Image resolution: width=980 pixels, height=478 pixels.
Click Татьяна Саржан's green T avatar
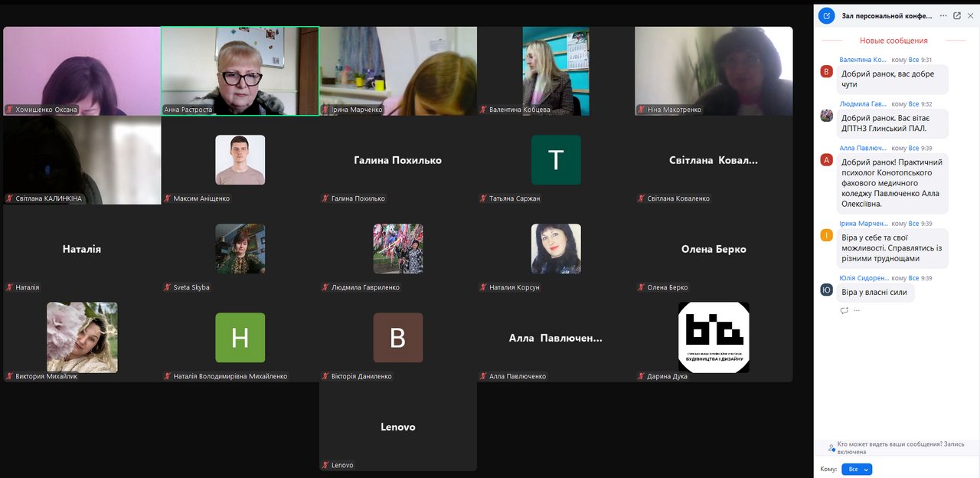pyautogui.click(x=556, y=160)
